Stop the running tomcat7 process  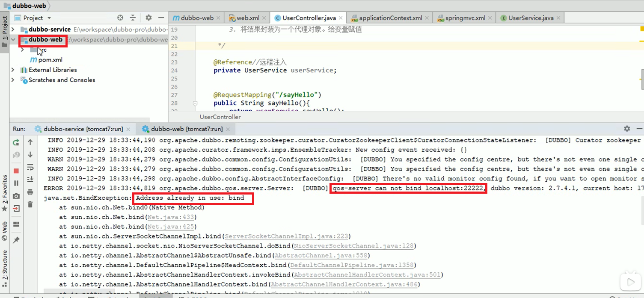tap(16, 171)
